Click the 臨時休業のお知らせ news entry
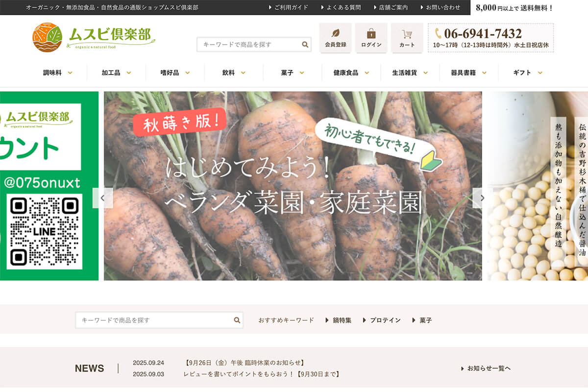The height and width of the screenshot is (392, 588). pos(245,363)
